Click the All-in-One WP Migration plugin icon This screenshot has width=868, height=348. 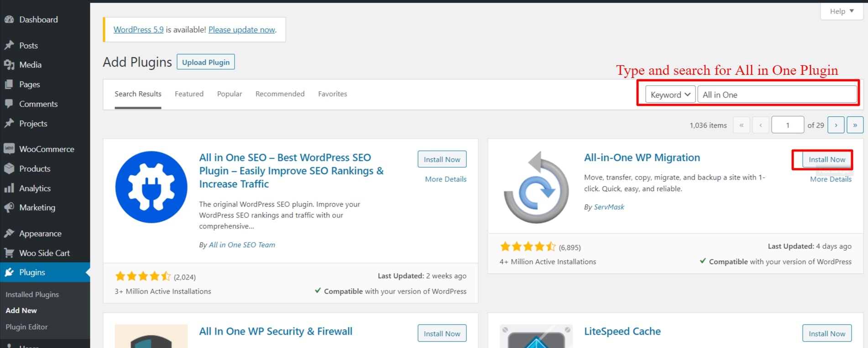tap(536, 187)
